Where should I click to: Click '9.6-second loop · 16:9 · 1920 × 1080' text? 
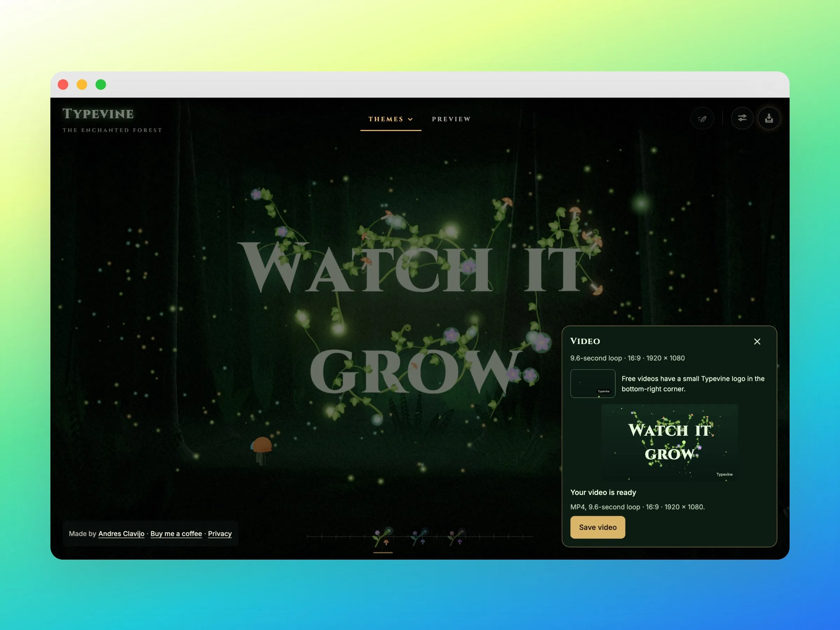point(627,358)
